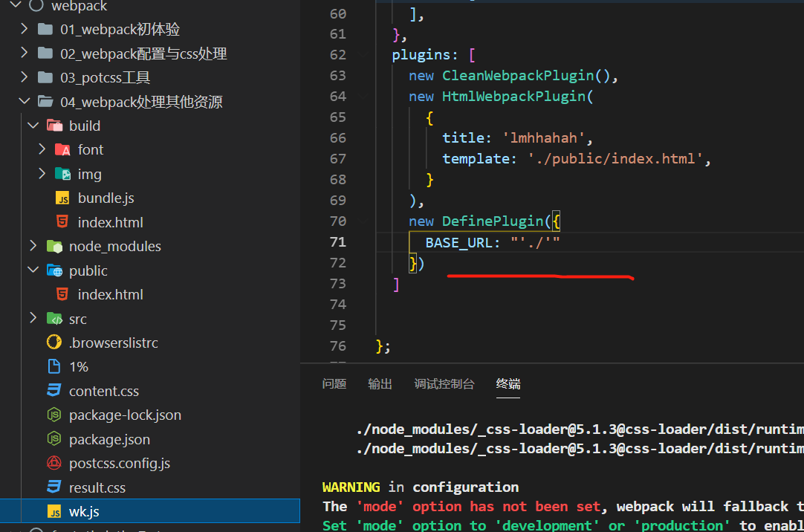Switch to the 问题 panel tab

coord(334,383)
